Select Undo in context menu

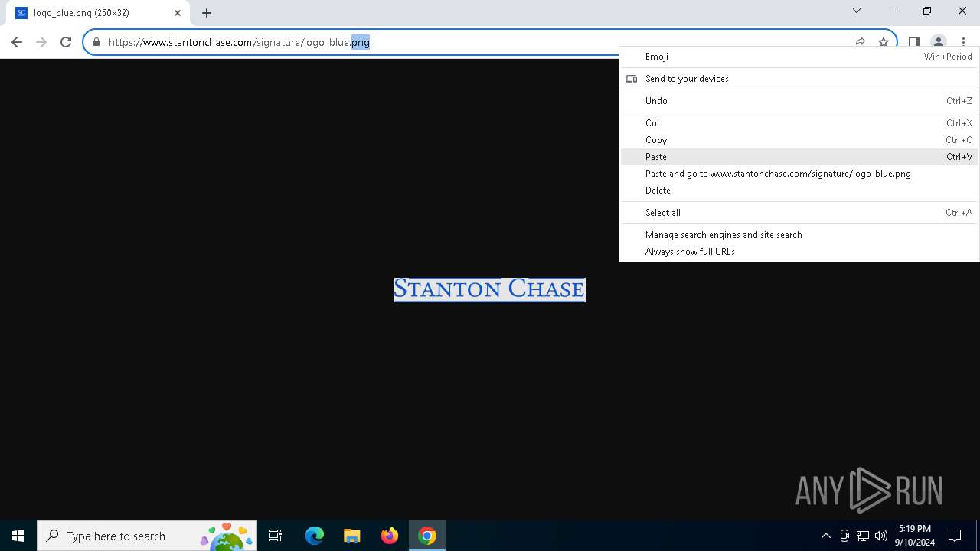point(799,101)
